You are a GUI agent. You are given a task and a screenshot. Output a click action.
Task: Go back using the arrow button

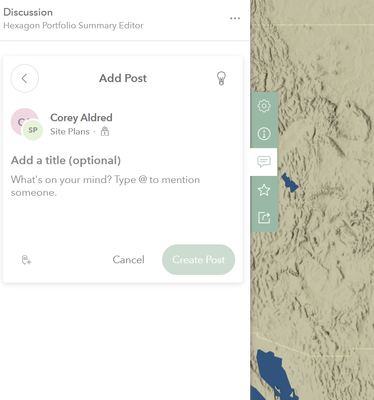pyautogui.click(x=25, y=78)
